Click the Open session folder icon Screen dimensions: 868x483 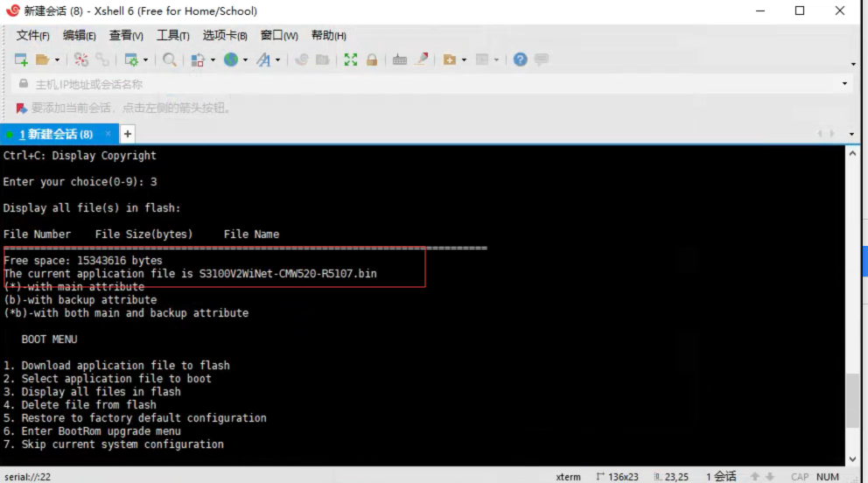coord(43,59)
